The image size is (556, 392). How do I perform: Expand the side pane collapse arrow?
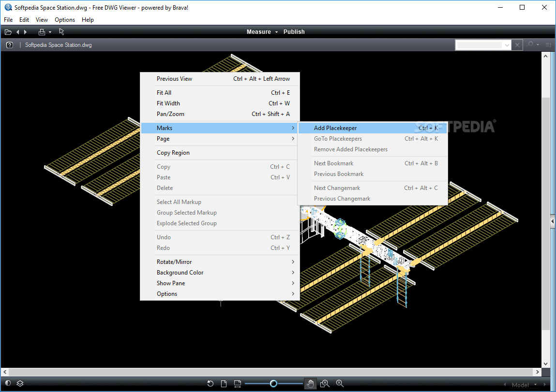[x=553, y=221]
